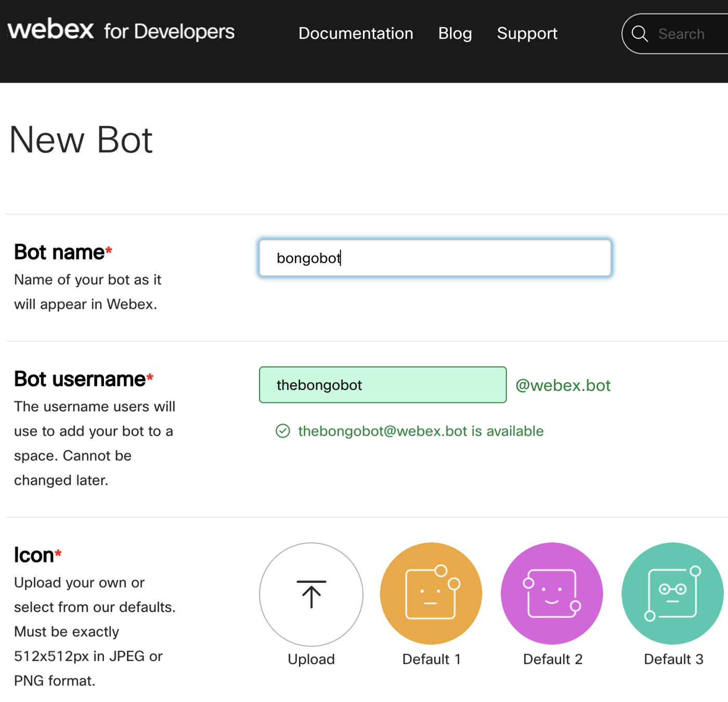Click the Bot name field label
Screen dimensions: 728x702
pos(63,252)
